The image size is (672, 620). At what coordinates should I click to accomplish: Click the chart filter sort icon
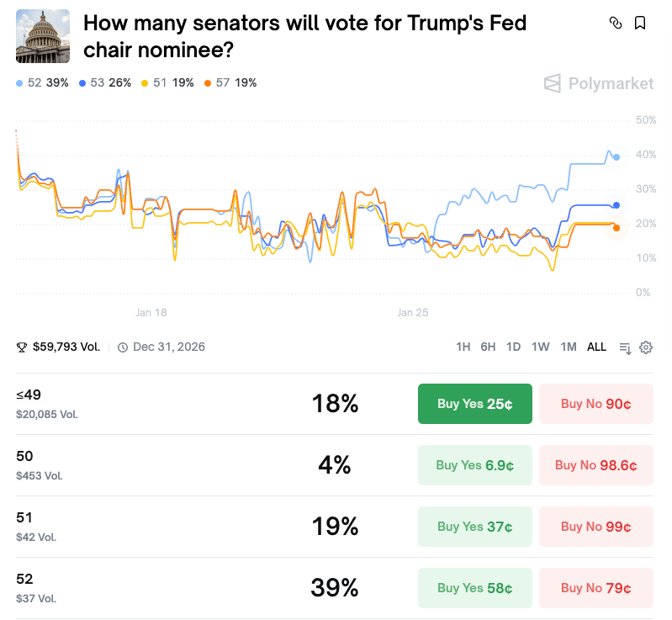625,347
